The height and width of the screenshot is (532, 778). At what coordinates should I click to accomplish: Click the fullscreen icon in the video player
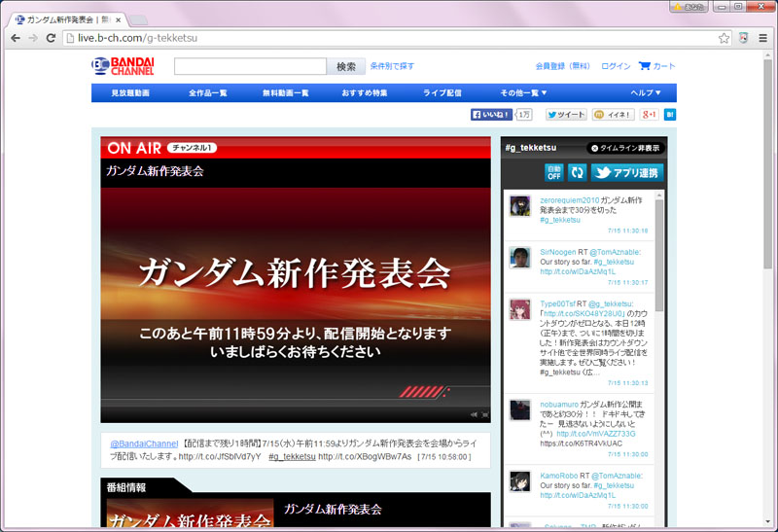pyautogui.click(x=485, y=414)
